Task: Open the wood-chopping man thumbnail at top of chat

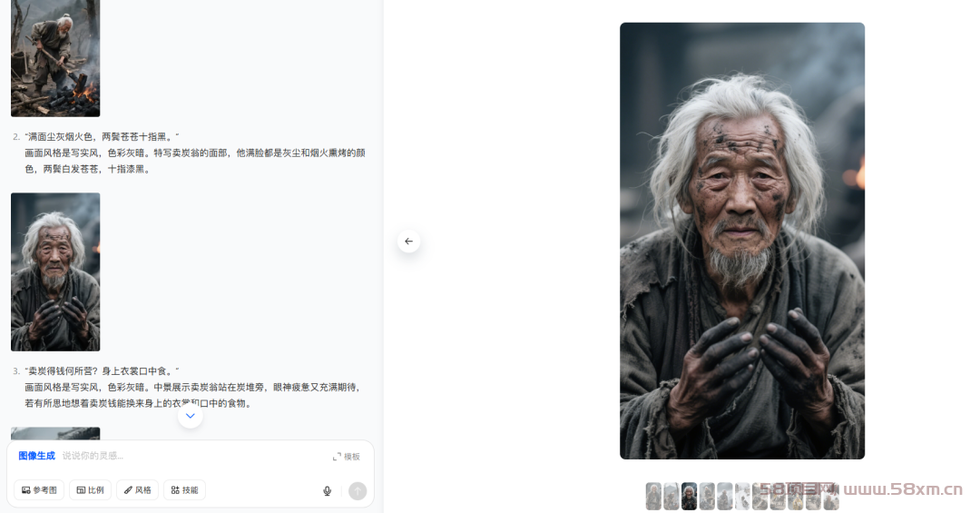Action: pyautogui.click(x=55, y=58)
